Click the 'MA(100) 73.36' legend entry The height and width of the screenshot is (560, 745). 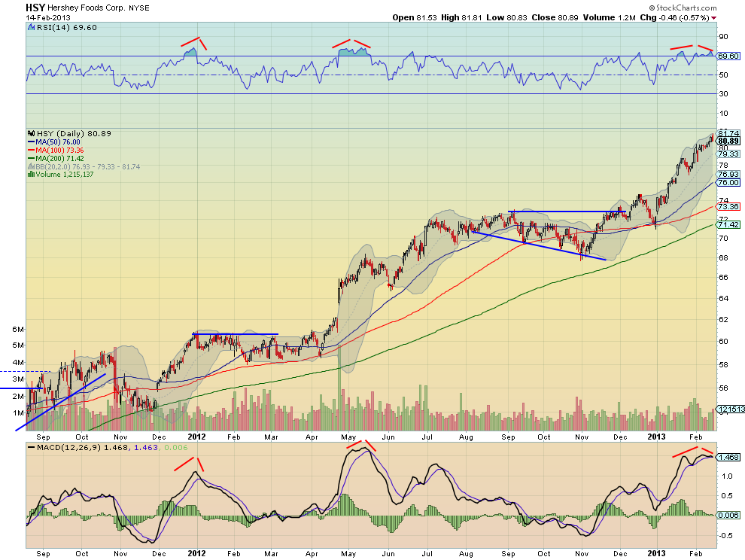(60, 151)
